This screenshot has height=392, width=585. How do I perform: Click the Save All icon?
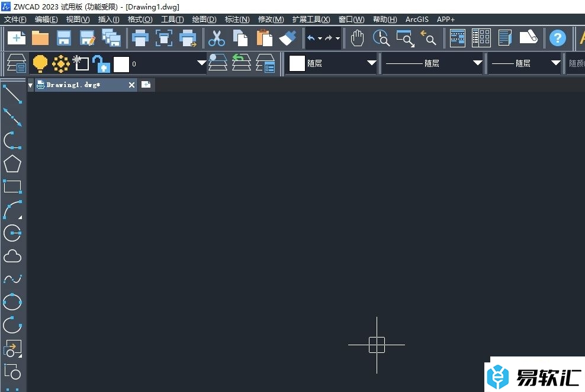pyautogui.click(x=111, y=38)
